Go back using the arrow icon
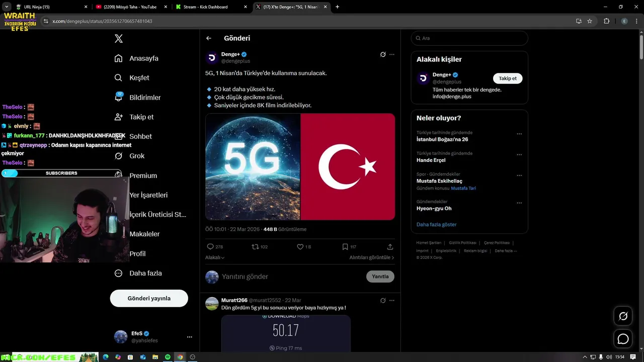Viewport: 644px width, 362px height. point(209,38)
